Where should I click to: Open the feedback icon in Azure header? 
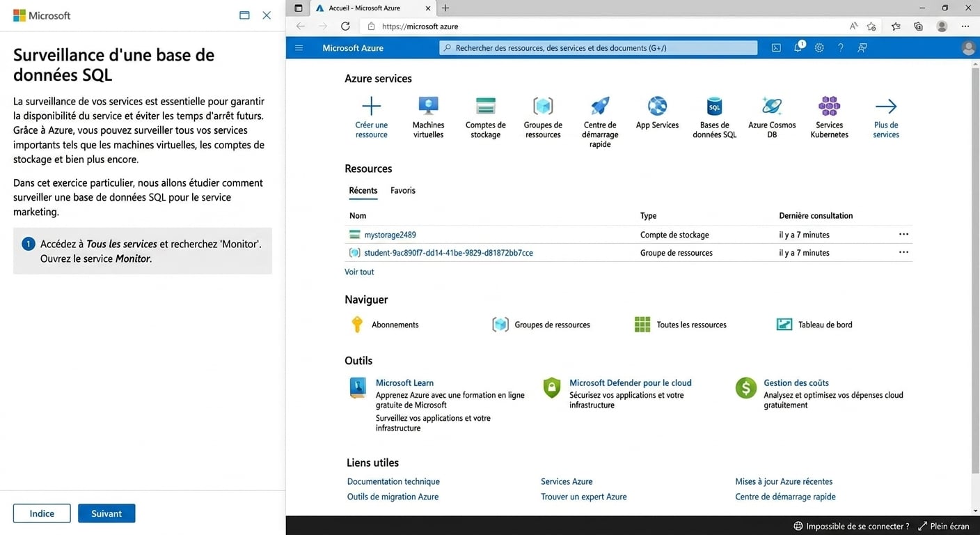[862, 48]
